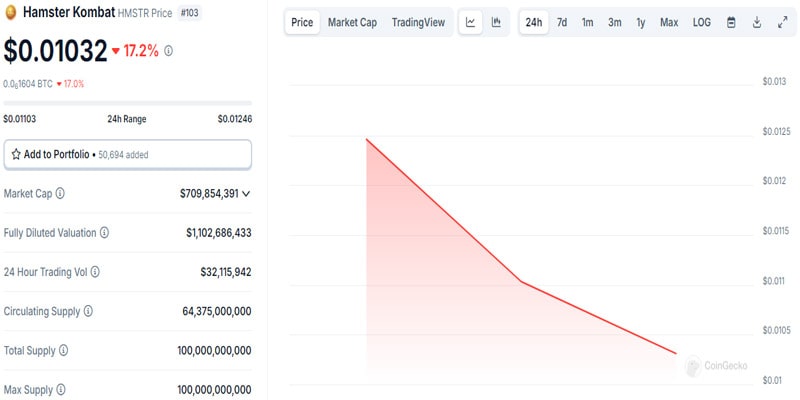Viewport: 800px width, 400px height.
Task: Toggle LOG scale on chart
Action: [702, 22]
